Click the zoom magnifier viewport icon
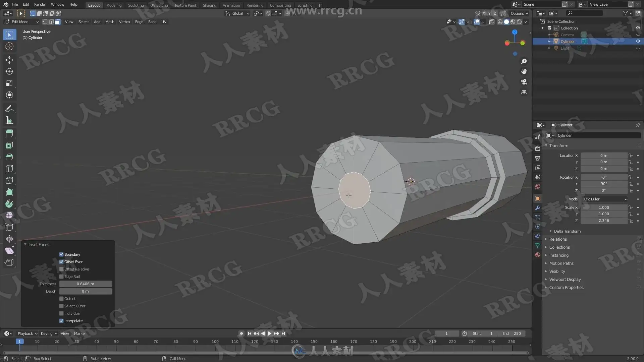 pyautogui.click(x=524, y=61)
